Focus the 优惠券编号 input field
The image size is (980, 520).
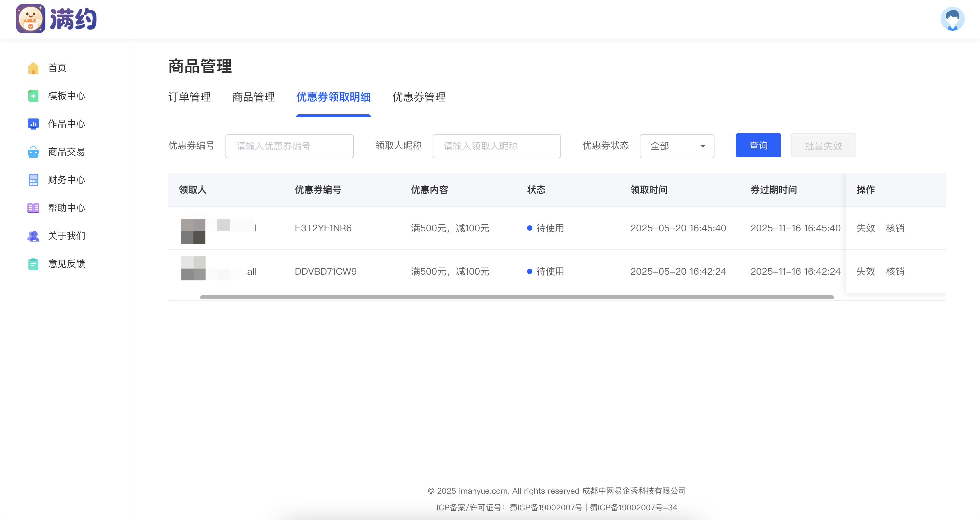[289, 146]
